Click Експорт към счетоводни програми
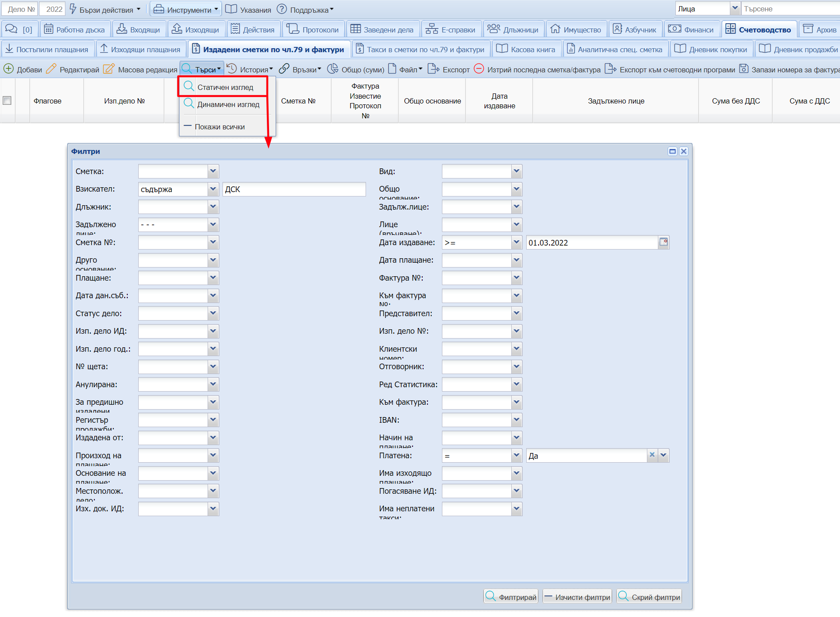This screenshot has width=840, height=617. click(x=670, y=69)
